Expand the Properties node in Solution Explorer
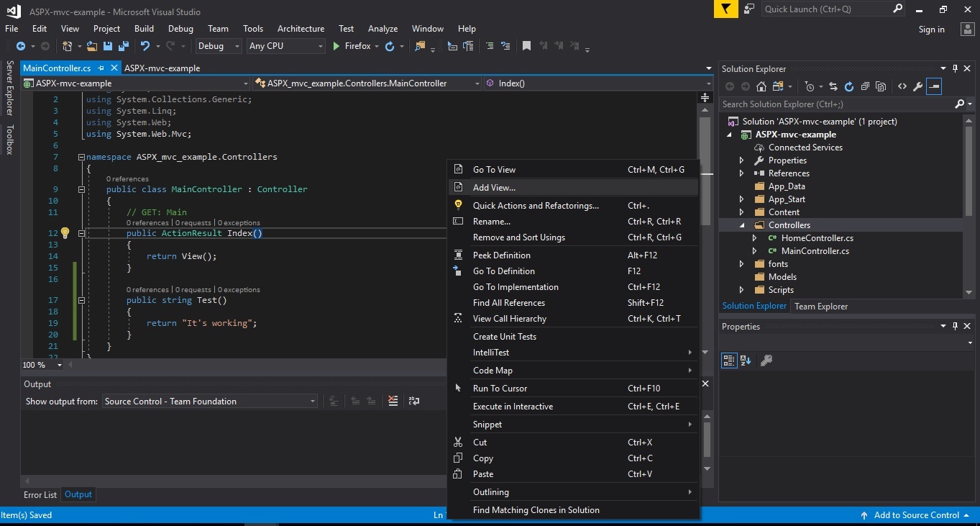The image size is (980, 526). (x=742, y=160)
